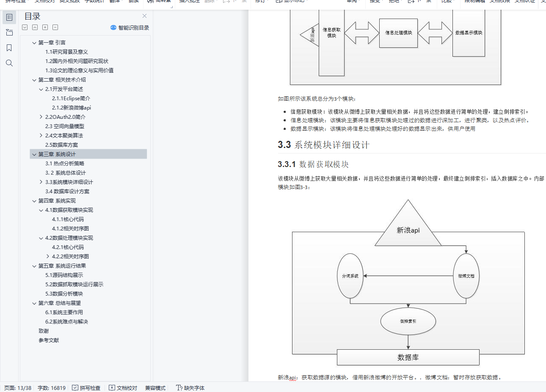Collapse the 第五章 系统运行结果 node
Screen dimensions: 546x392
click(34, 266)
